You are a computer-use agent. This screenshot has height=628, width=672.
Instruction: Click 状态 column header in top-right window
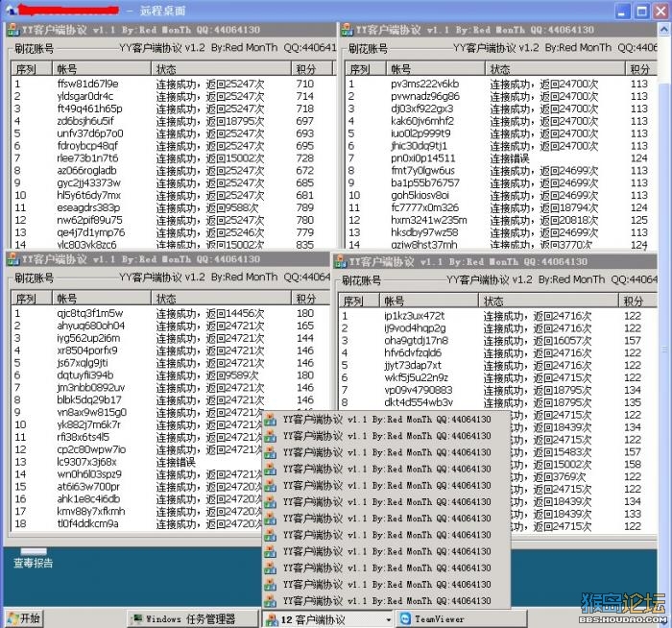tap(555, 69)
